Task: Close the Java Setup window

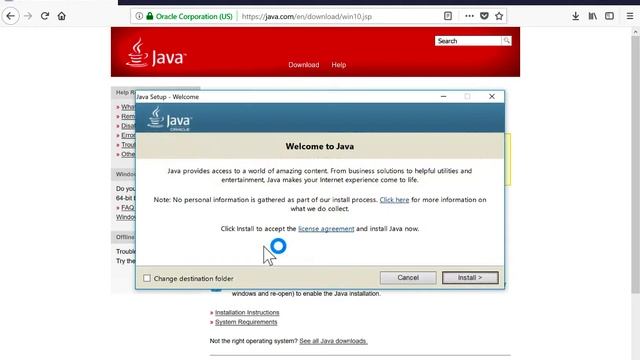Action: click(492, 97)
